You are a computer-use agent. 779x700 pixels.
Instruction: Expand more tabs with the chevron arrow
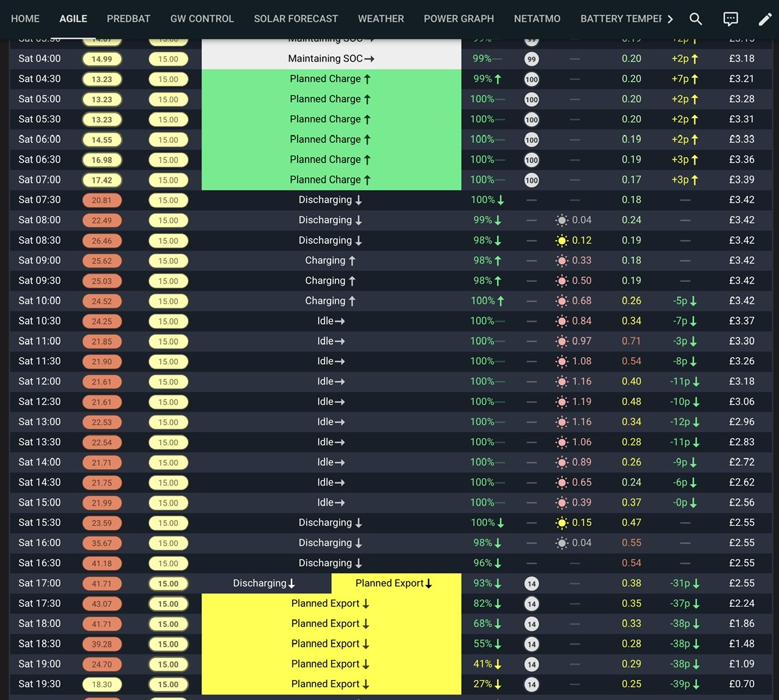pos(670,19)
